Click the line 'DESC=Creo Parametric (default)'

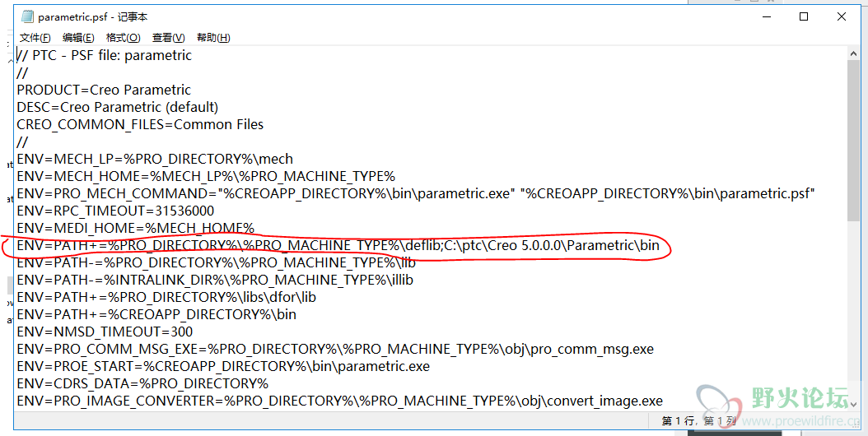tap(118, 107)
